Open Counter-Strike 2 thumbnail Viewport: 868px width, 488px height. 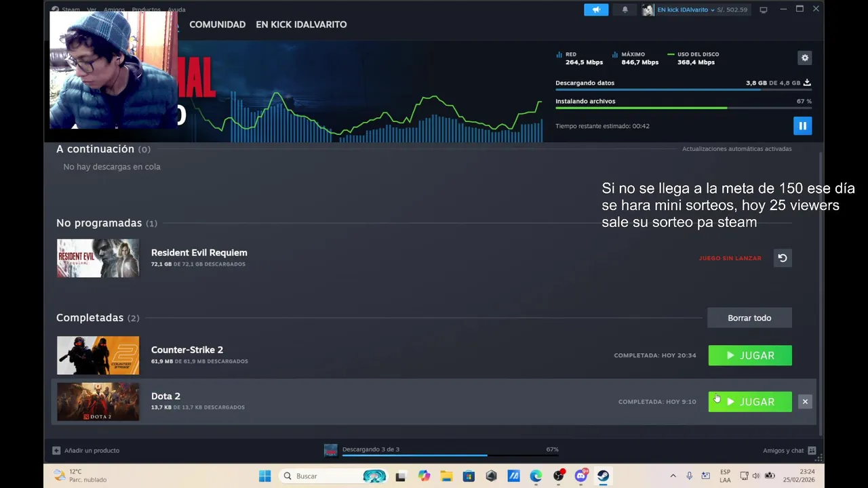point(98,355)
